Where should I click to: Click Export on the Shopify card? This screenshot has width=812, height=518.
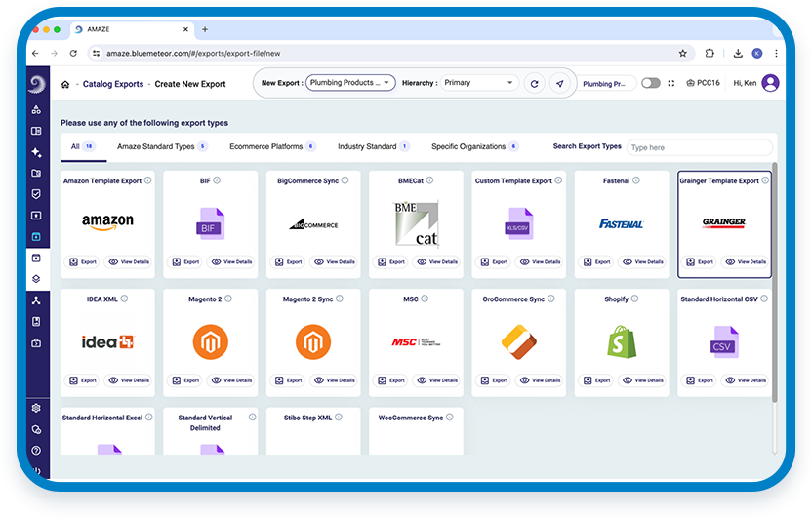tap(596, 380)
